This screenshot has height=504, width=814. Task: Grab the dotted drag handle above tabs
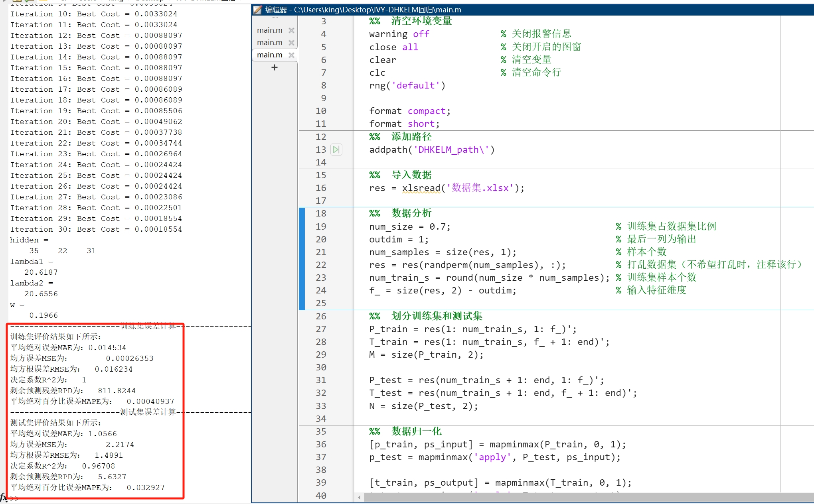pyautogui.click(x=275, y=18)
